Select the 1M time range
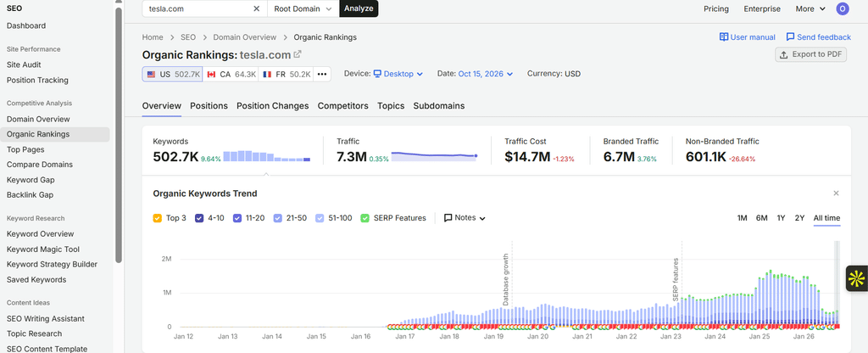This screenshot has width=868, height=353. [743, 218]
